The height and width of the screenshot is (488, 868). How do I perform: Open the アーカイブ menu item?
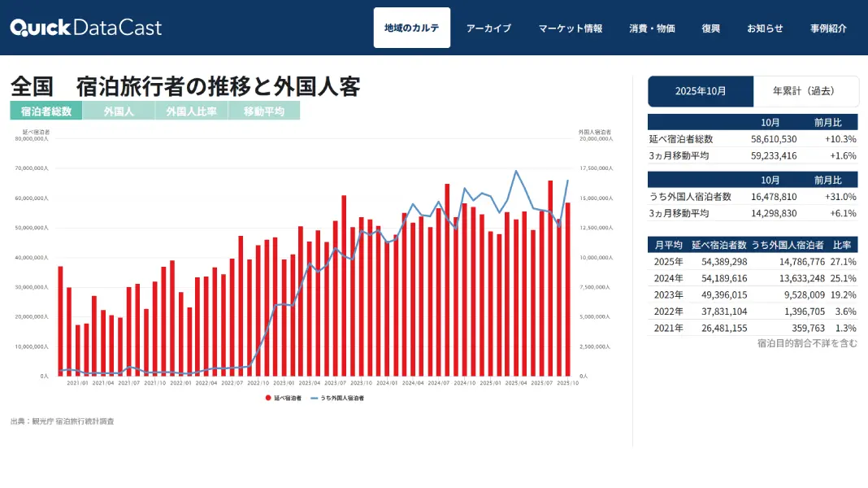[x=488, y=28]
